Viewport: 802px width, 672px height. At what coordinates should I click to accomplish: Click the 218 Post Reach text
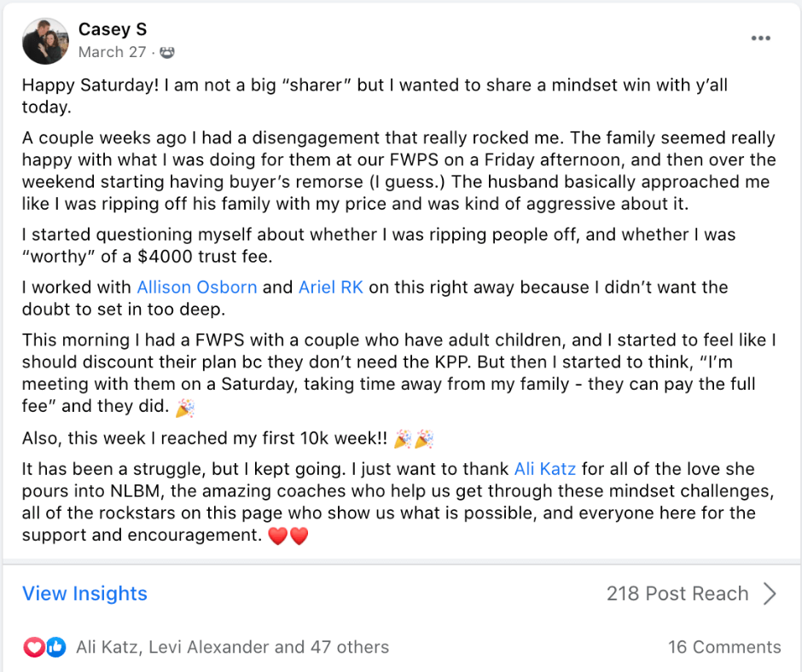(677, 594)
